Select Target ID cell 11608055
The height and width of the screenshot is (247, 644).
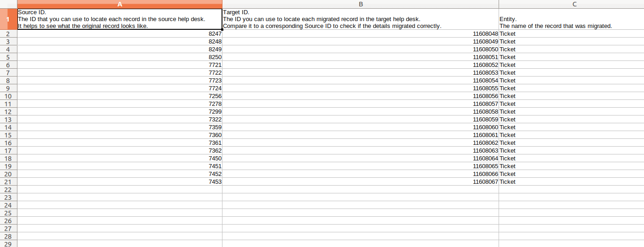coord(361,88)
